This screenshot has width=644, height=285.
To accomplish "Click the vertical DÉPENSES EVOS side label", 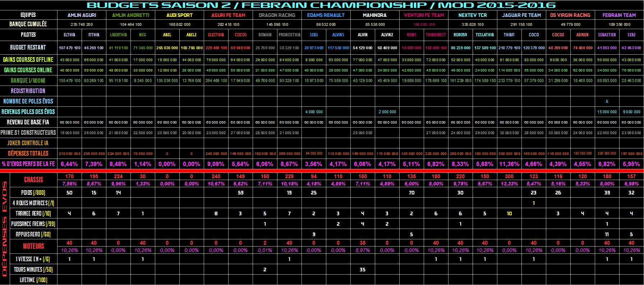I will pyautogui.click(x=5, y=229).
